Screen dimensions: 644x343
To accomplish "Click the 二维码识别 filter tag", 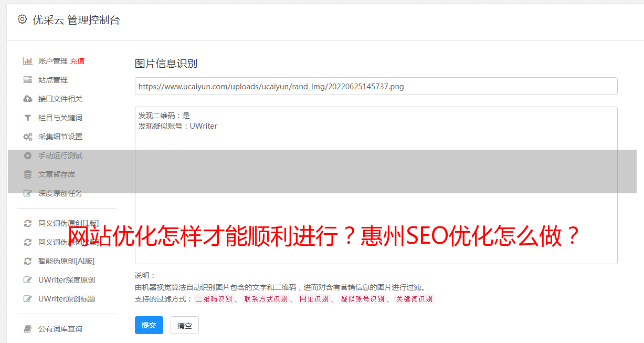I will coord(214,299).
